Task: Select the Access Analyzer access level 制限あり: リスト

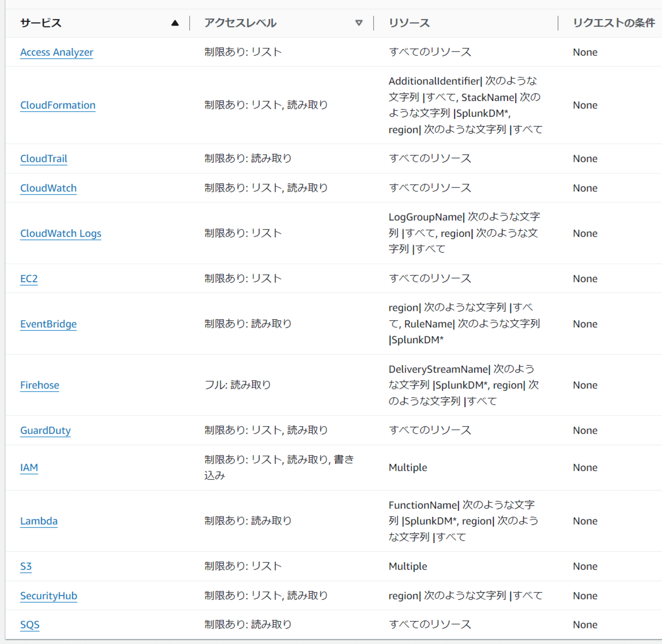Action: (243, 52)
